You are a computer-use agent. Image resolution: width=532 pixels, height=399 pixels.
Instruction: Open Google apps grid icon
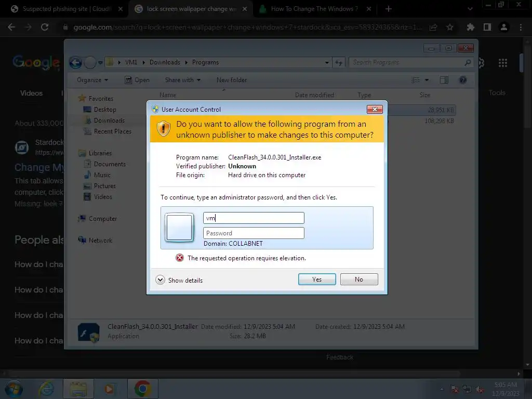click(x=503, y=62)
